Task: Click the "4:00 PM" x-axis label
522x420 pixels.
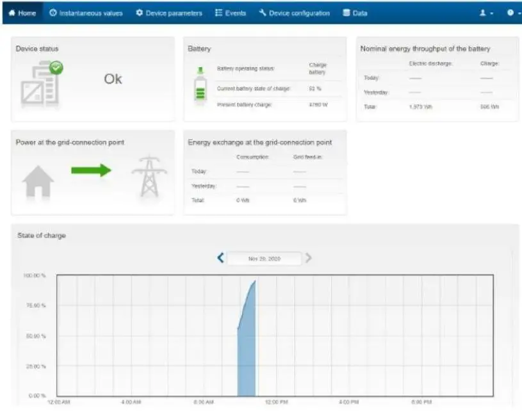Action: tap(349, 402)
